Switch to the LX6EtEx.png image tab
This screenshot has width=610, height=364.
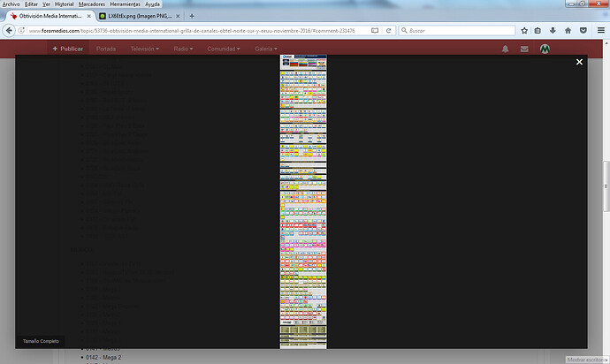click(140, 16)
